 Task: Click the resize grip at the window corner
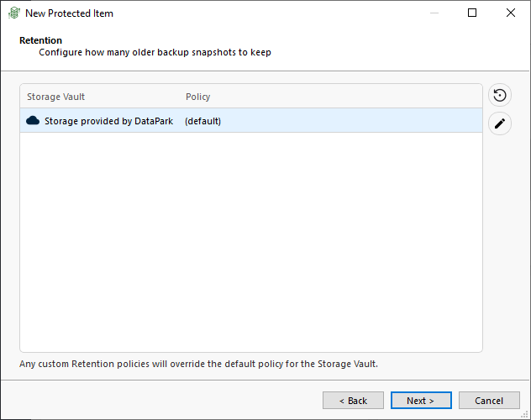[524, 414]
